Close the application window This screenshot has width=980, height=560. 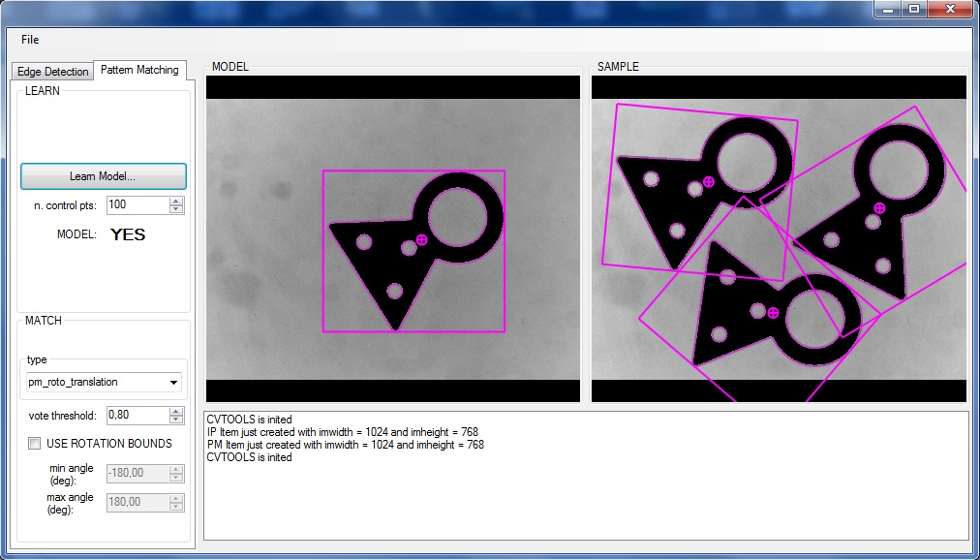point(952,8)
